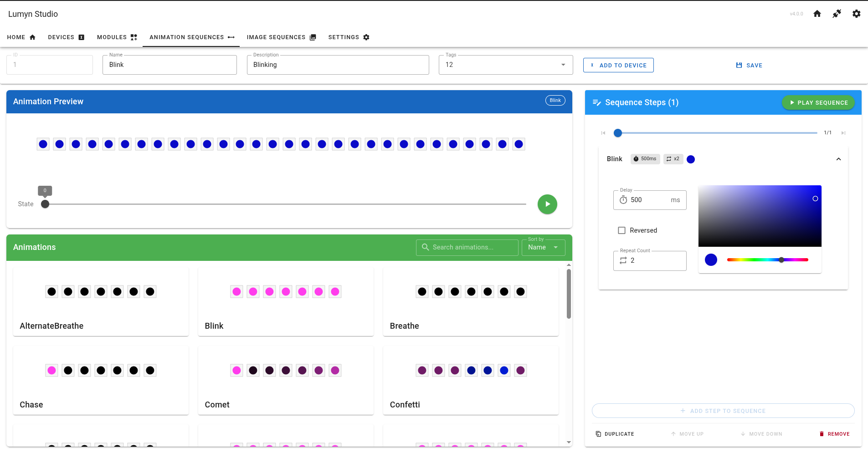Remove the selected sequence step
Image resolution: width=868 pixels, height=453 pixels.
834,434
